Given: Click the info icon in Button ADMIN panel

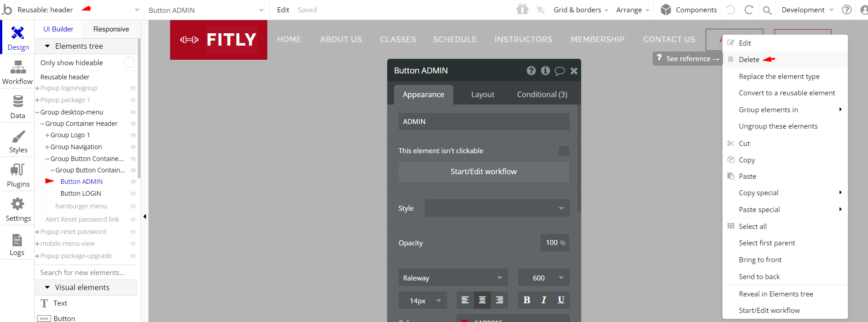Looking at the screenshot, I should [545, 71].
